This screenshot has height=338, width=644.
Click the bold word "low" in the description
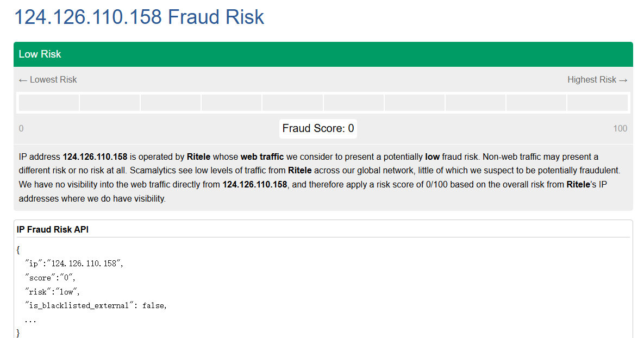(432, 157)
